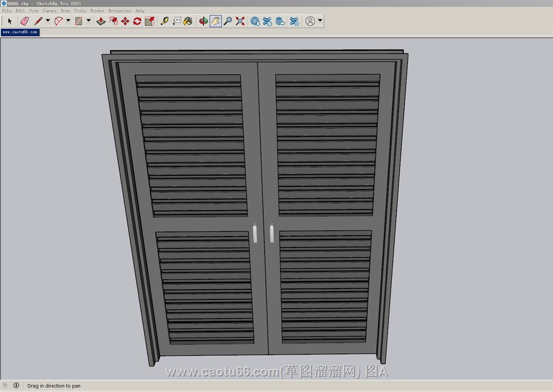
Task: Open the Tools menu
Action: pos(80,11)
